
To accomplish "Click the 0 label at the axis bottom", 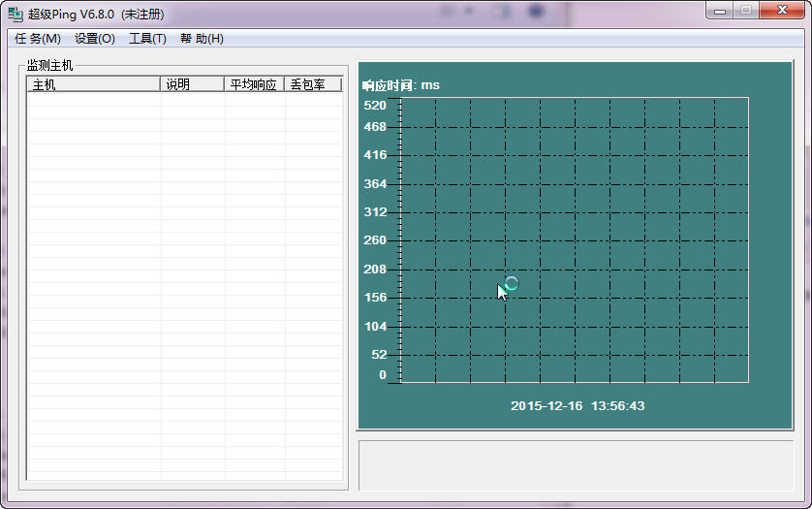I will pyautogui.click(x=382, y=375).
